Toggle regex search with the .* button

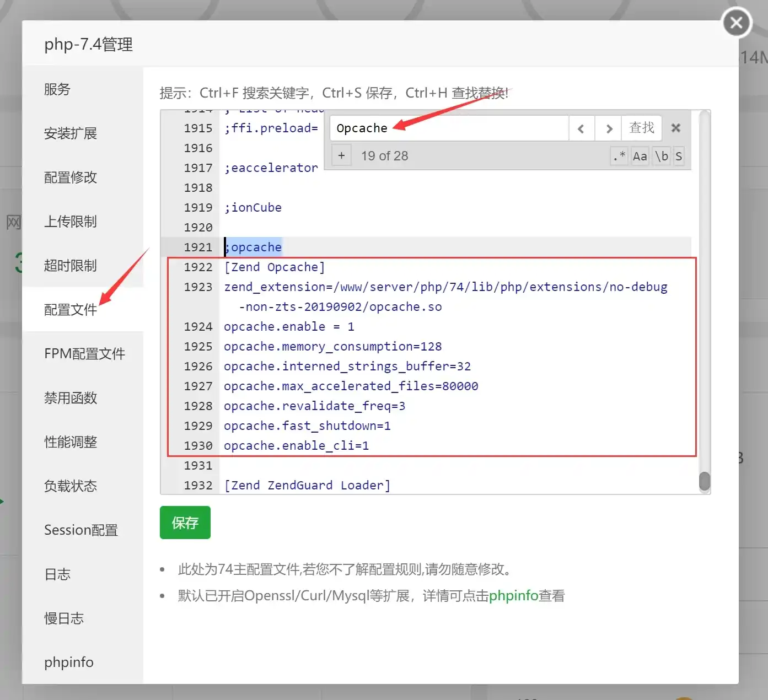(x=619, y=156)
